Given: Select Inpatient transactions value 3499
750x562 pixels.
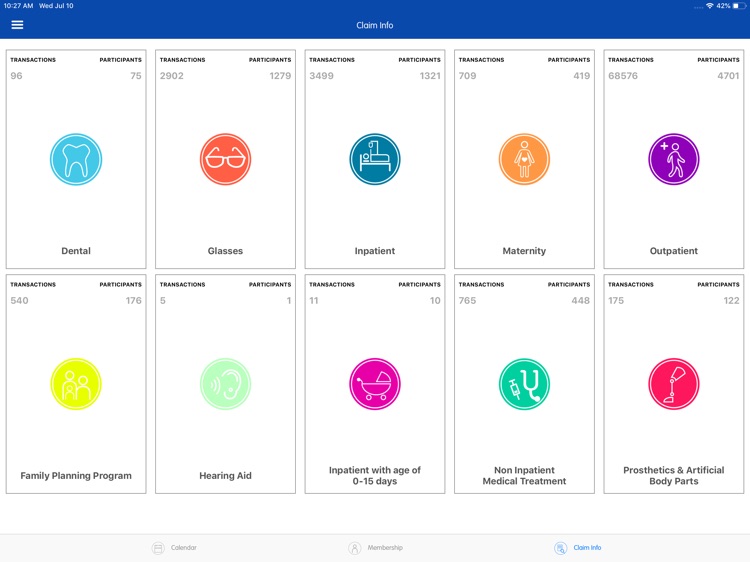Looking at the screenshot, I should pos(321,76).
